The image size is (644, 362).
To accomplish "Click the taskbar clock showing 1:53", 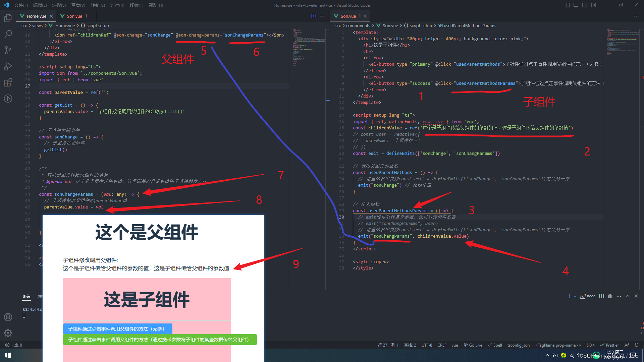I will 614,355.
